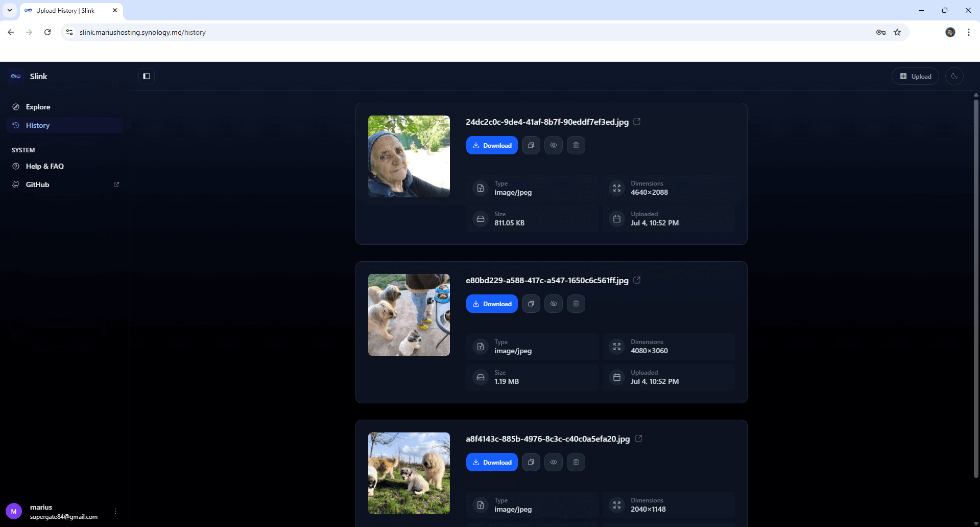Open user menu dots next to marius
This screenshot has width=980, height=527.
[115, 511]
